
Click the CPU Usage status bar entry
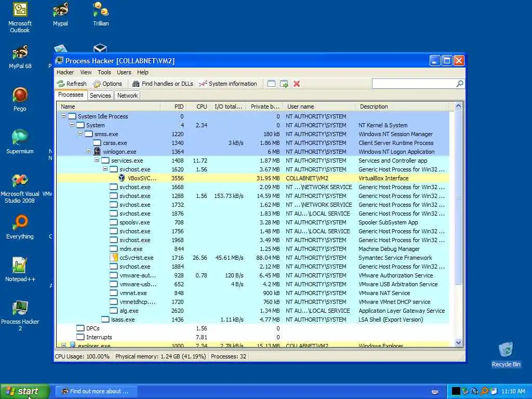82,356
